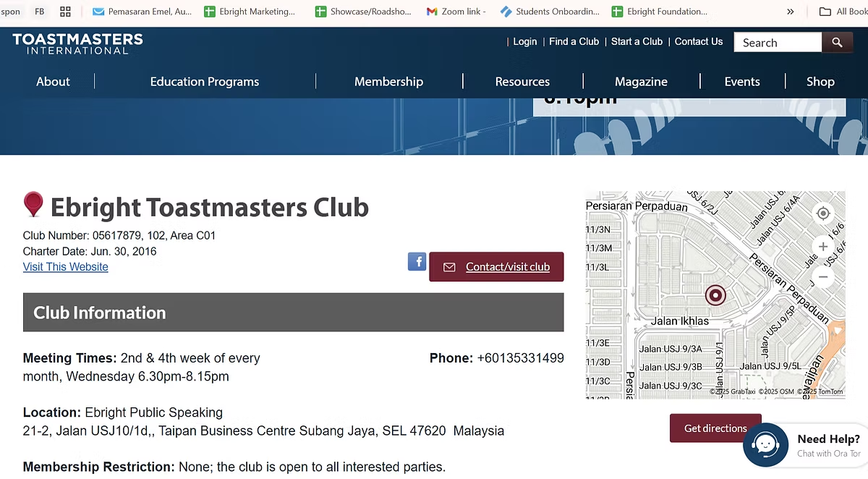
Task: Click the FB bookmark
Action: coord(40,12)
